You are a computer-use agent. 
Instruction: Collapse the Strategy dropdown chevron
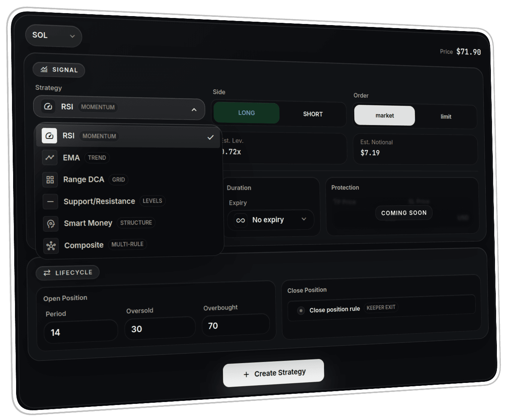(x=194, y=110)
